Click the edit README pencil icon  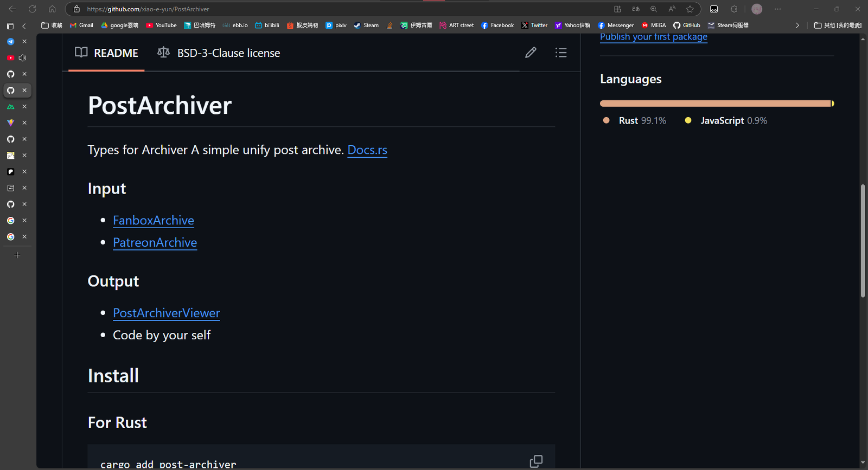[531, 53]
